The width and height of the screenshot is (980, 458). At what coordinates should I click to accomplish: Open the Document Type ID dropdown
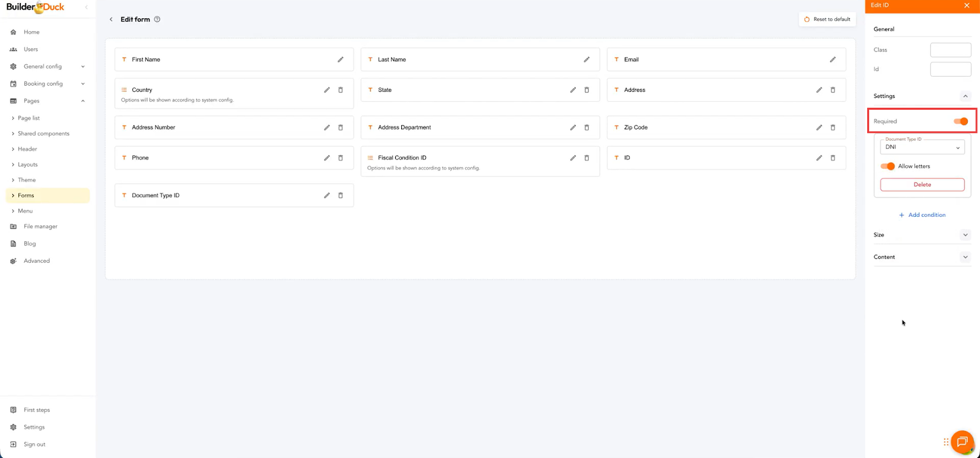click(x=922, y=147)
